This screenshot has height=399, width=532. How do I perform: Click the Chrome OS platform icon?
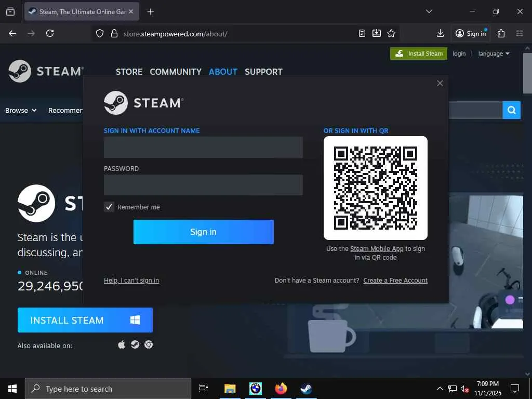(149, 345)
